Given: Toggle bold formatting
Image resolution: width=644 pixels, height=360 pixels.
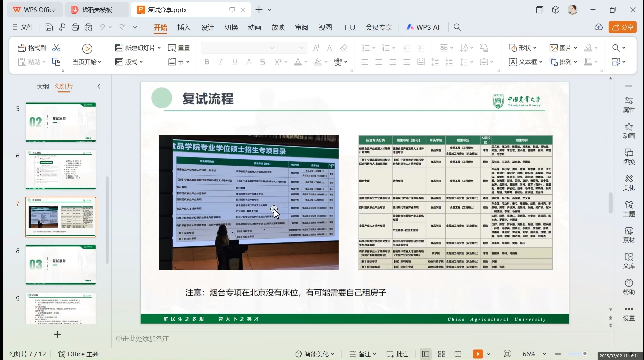Looking at the screenshot, I should (207, 62).
